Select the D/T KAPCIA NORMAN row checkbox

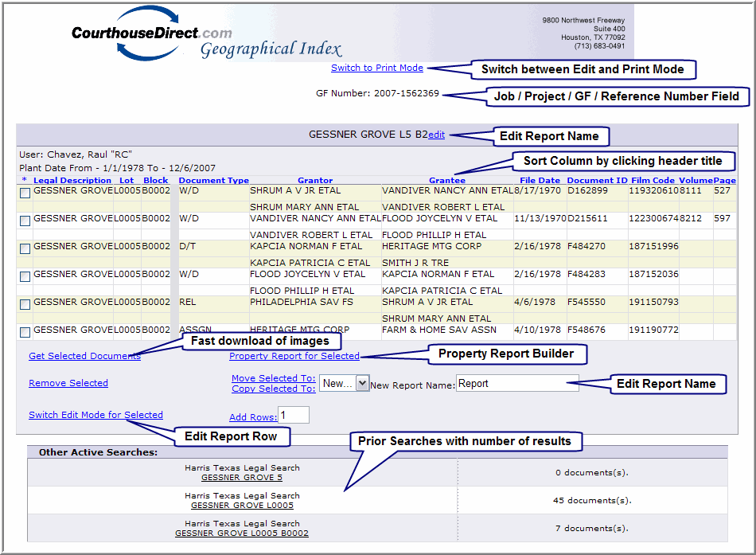click(25, 248)
